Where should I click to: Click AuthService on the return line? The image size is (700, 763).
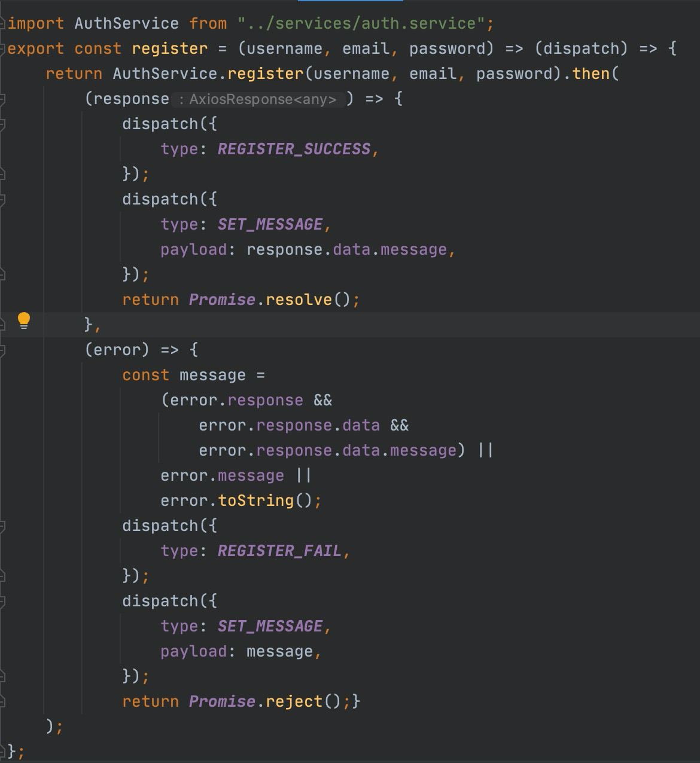pos(165,74)
